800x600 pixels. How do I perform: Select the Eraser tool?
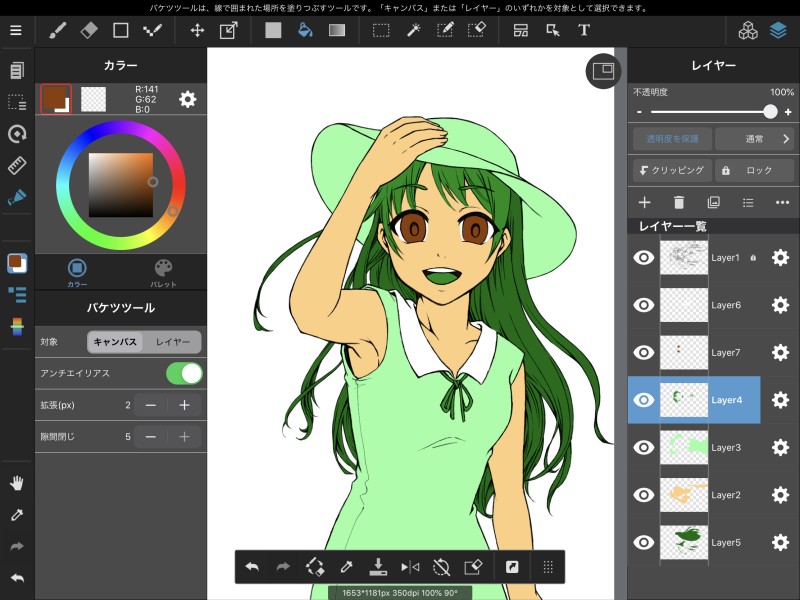[x=88, y=30]
